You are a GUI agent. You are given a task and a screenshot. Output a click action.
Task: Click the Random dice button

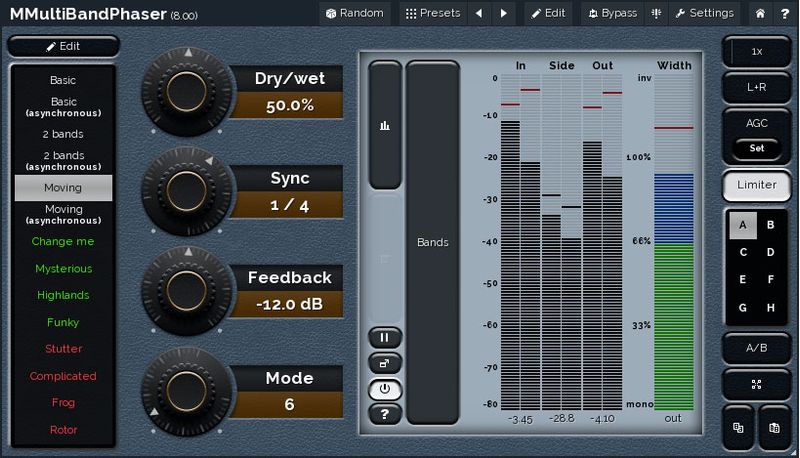355,13
